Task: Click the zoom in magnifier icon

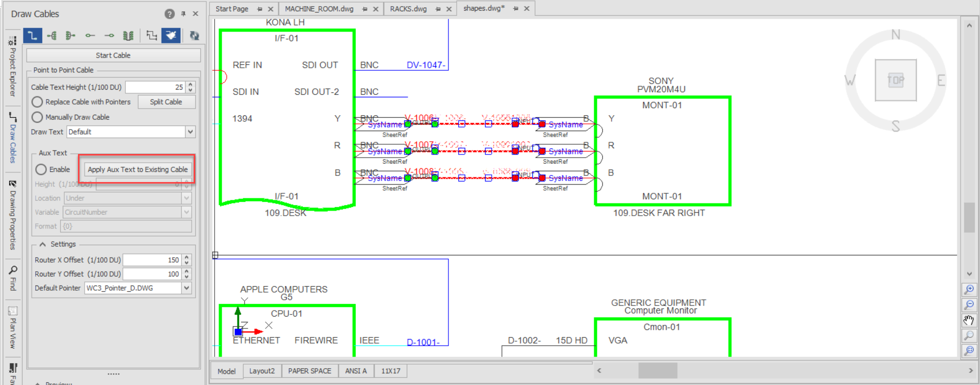Action: tap(969, 290)
